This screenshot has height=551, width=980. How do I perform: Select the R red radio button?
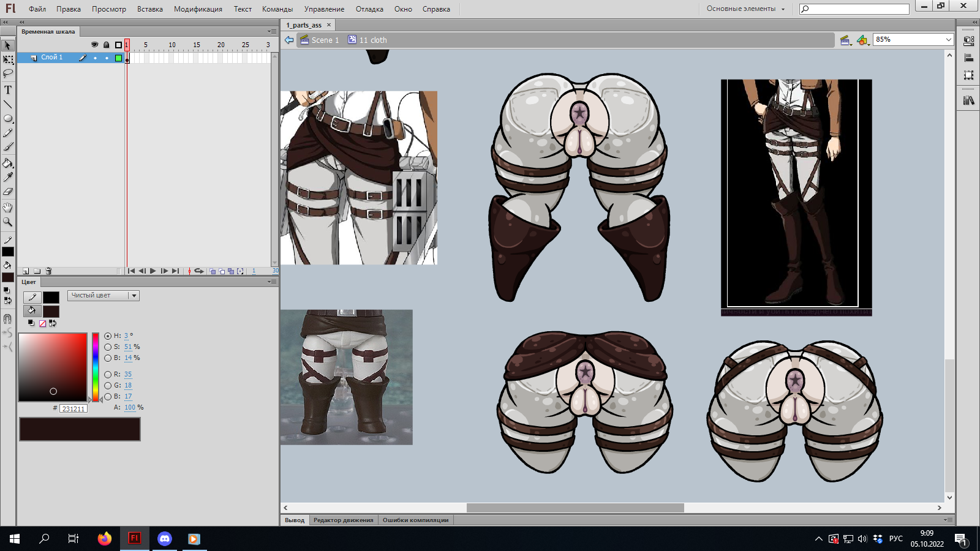pyautogui.click(x=108, y=375)
